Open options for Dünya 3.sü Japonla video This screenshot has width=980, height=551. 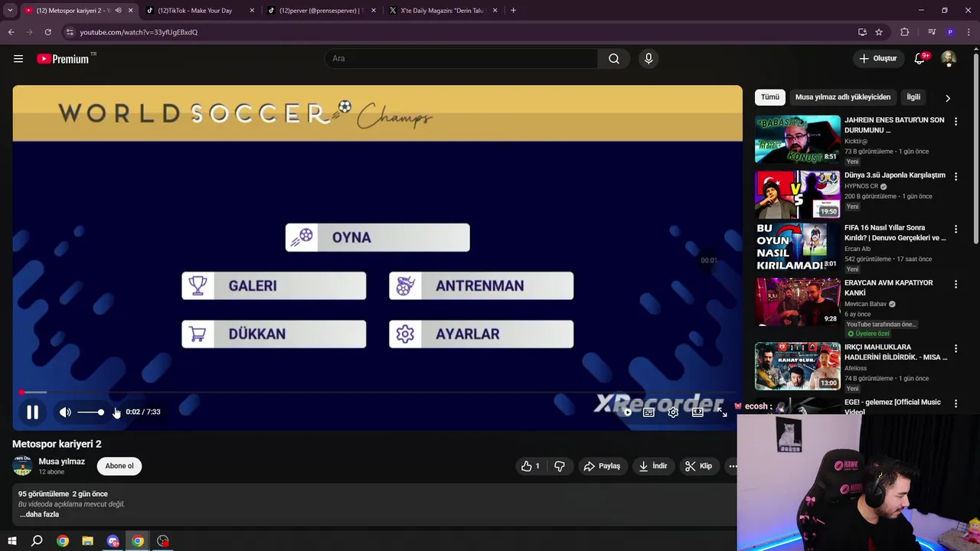(x=955, y=176)
